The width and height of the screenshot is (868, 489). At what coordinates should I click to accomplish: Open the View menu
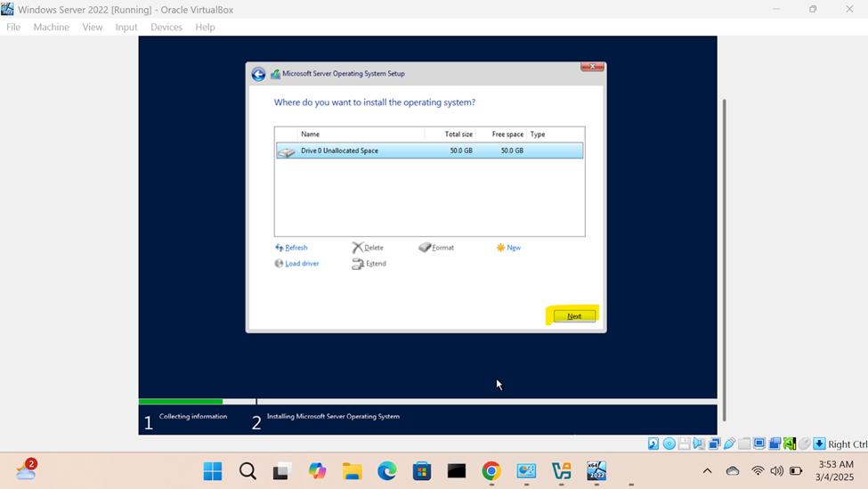(x=93, y=27)
